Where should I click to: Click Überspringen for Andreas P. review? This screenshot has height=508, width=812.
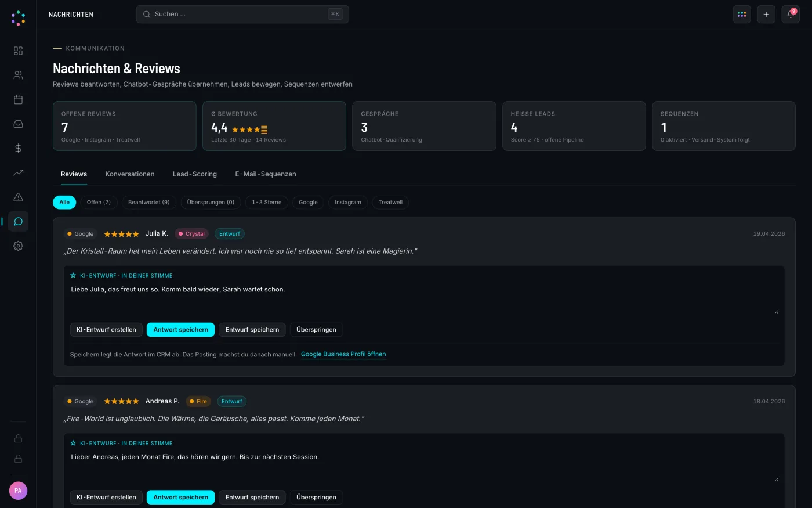point(316,498)
